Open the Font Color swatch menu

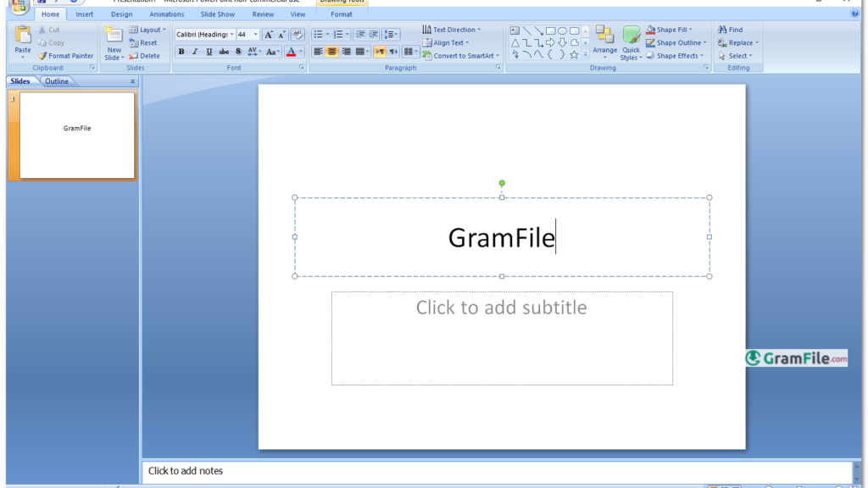pos(292,51)
